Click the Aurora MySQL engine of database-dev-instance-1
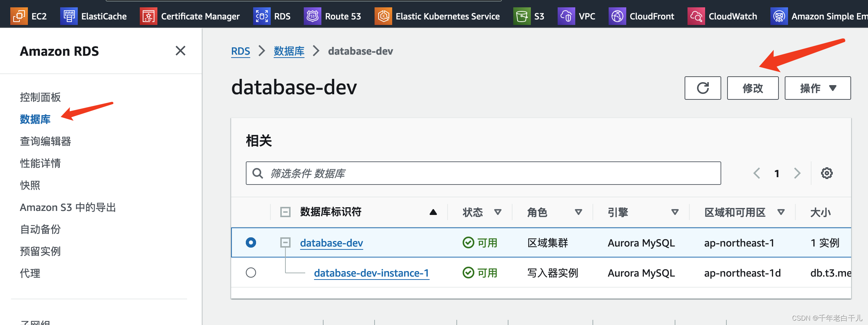This screenshot has width=868, height=325. (641, 273)
